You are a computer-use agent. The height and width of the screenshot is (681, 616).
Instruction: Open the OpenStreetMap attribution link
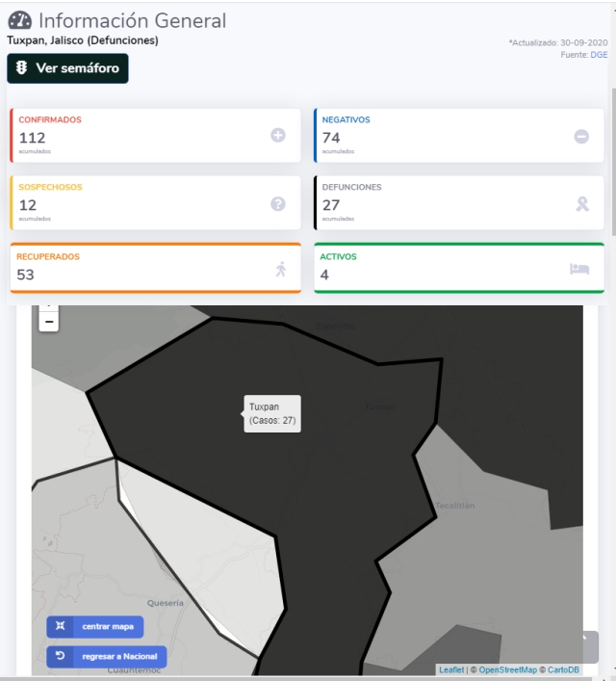coord(507,669)
